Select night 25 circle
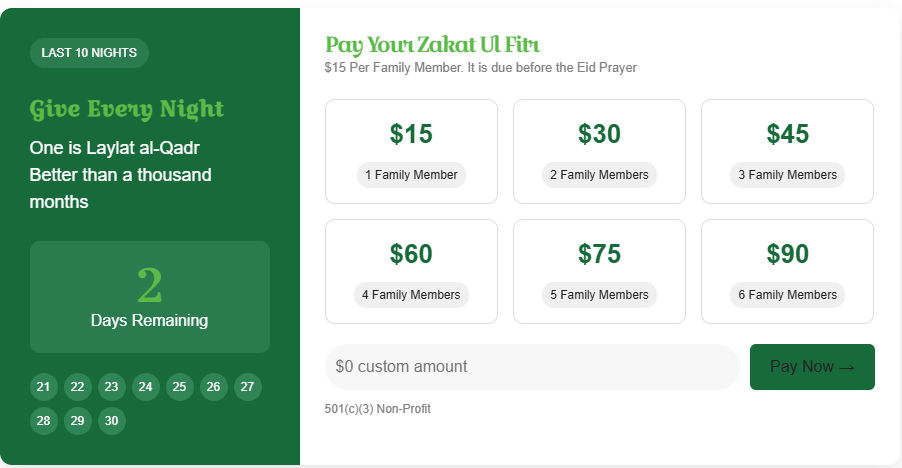 179,387
